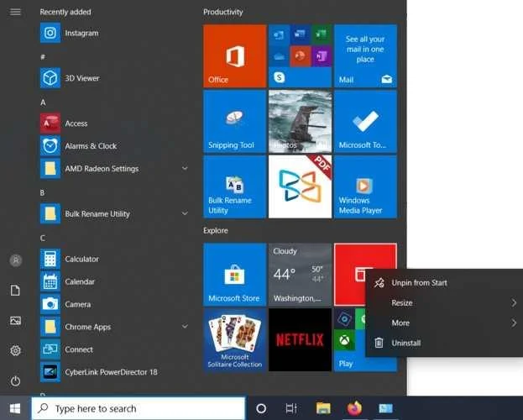Image resolution: width=523 pixels, height=420 pixels.
Task: Open Task View on taskbar
Action: click(291, 408)
